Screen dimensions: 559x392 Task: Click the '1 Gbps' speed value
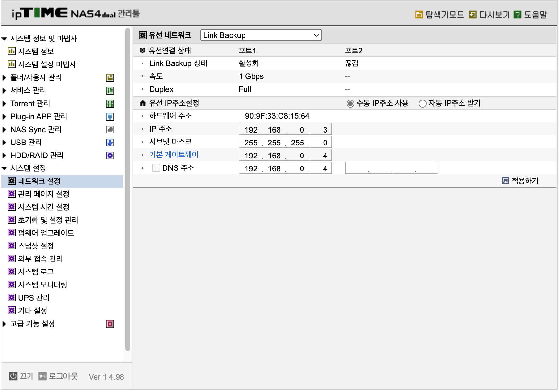(x=251, y=76)
